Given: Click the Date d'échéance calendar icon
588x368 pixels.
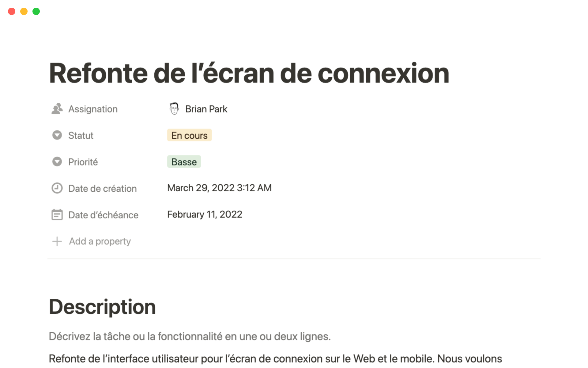Looking at the screenshot, I should point(57,215).
